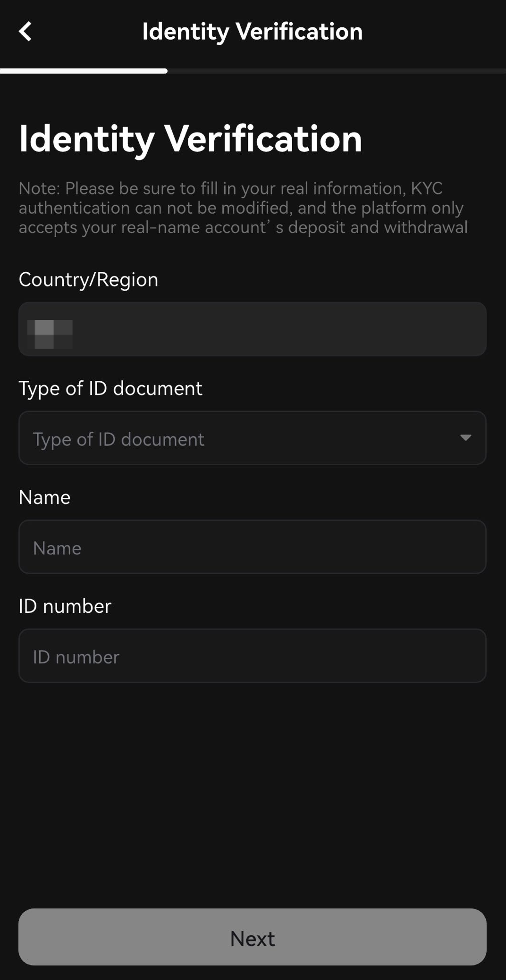506x980 pixels.
Task: Focus the ID number input field
Action: click(252, 656)
